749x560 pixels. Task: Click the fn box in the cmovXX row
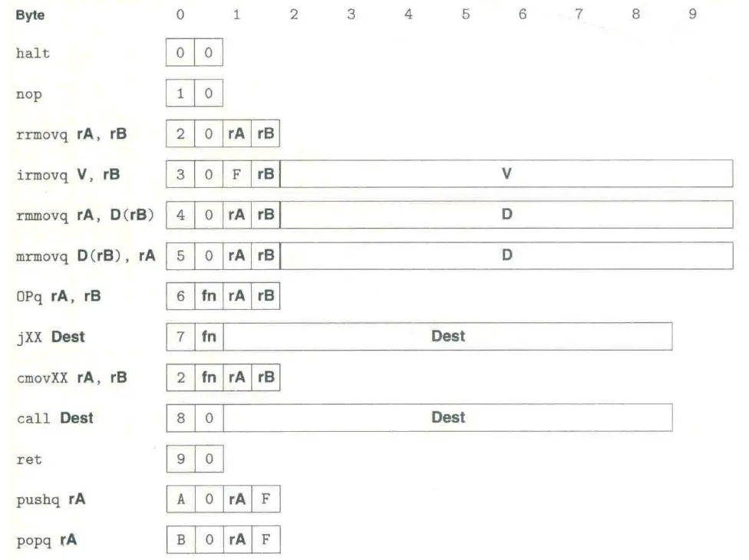coord(209,377)
